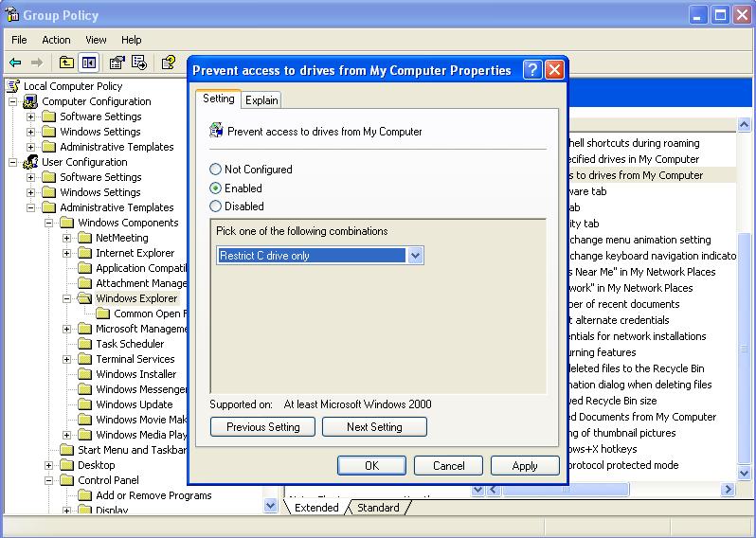Switch to the Extended view tab
This screenshot has width=756, height=538.
[316, 508]
